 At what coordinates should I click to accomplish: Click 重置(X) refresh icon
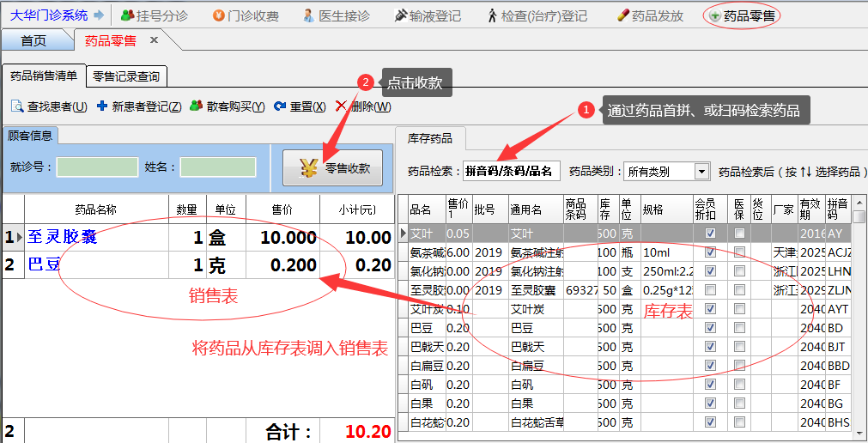(280, 106)
